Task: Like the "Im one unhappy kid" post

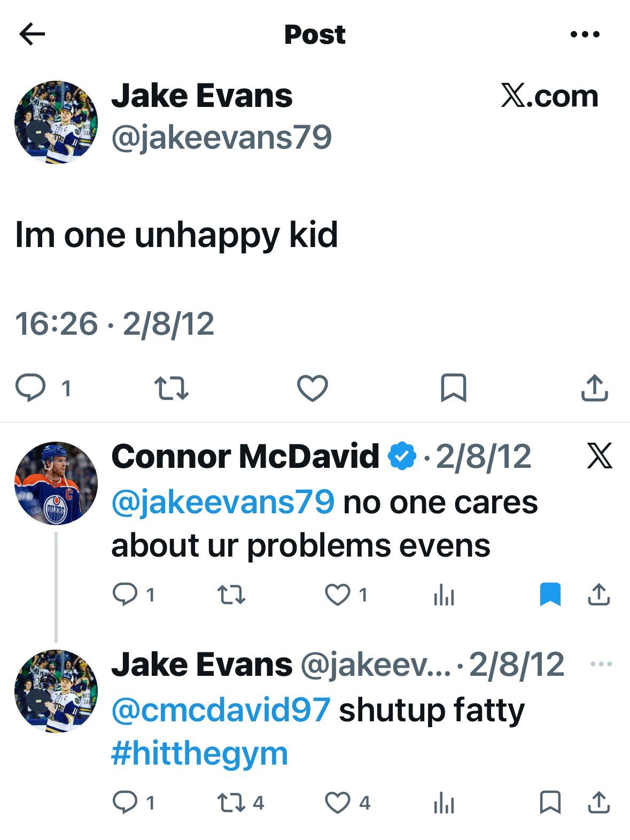Action: pos(312,388)
